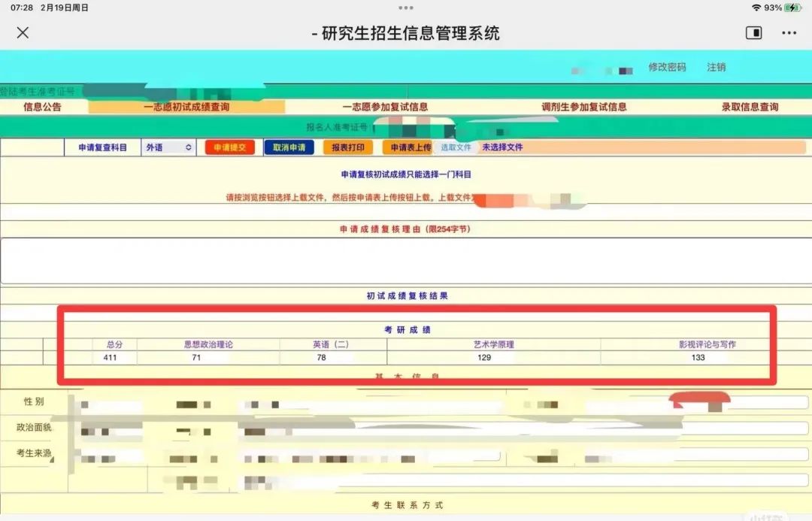Click 选取文件 to choose a file
This screenshot has width=812, height=521.
tap(456, 147)
